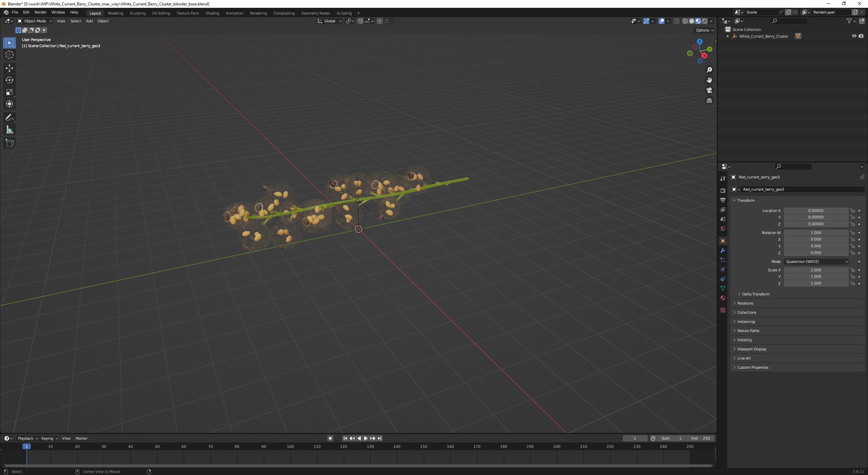This screenshot has width=868, height=475.
Task: Switch to the Geometry Nodes workspace
Action: point(315,13)
